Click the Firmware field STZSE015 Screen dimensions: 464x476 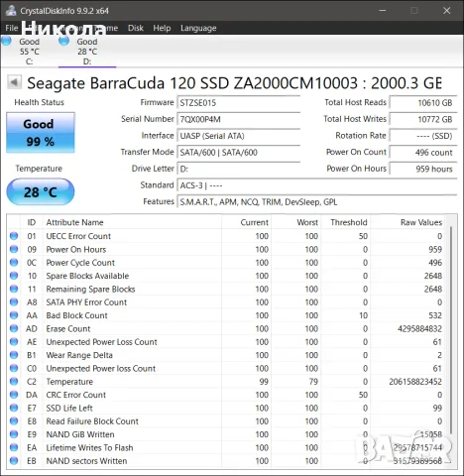pos(239,103)
